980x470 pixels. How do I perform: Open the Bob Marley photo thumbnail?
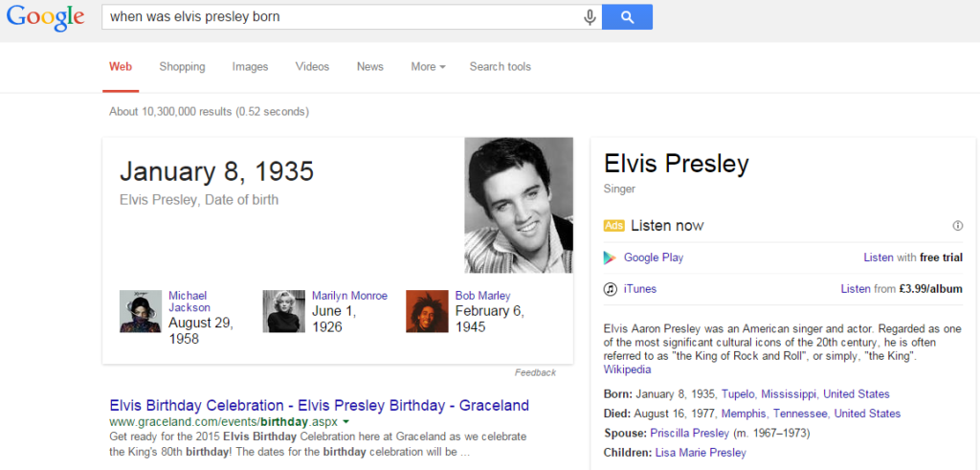[x=427, y=311]
